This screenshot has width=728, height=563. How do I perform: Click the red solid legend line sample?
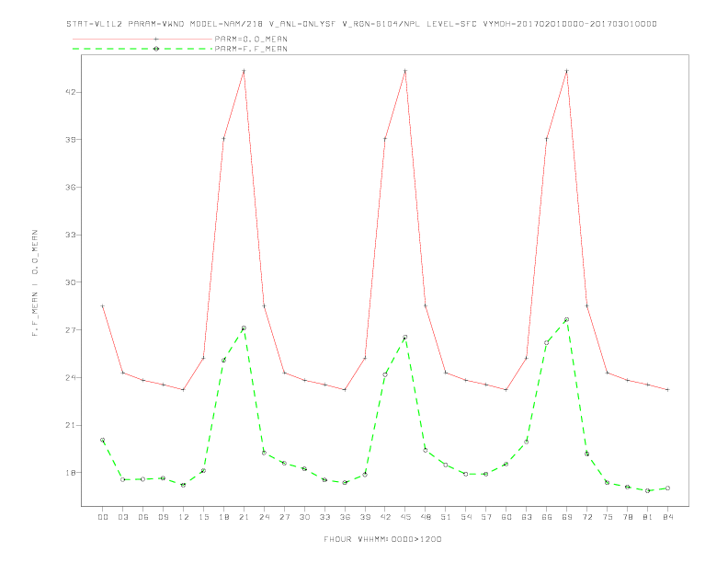pos(142,39)
